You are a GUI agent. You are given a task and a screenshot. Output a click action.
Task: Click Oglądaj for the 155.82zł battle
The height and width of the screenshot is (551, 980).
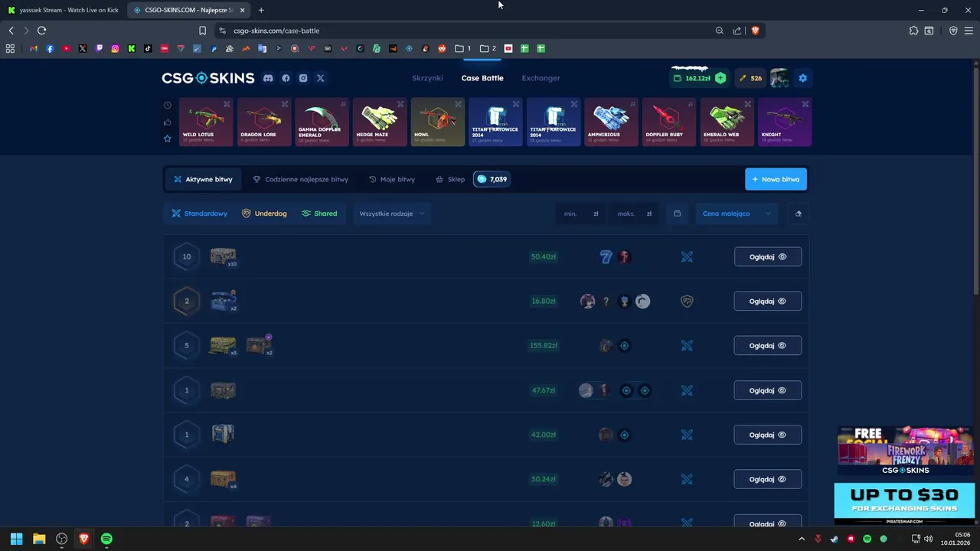[x=768, y=345]
